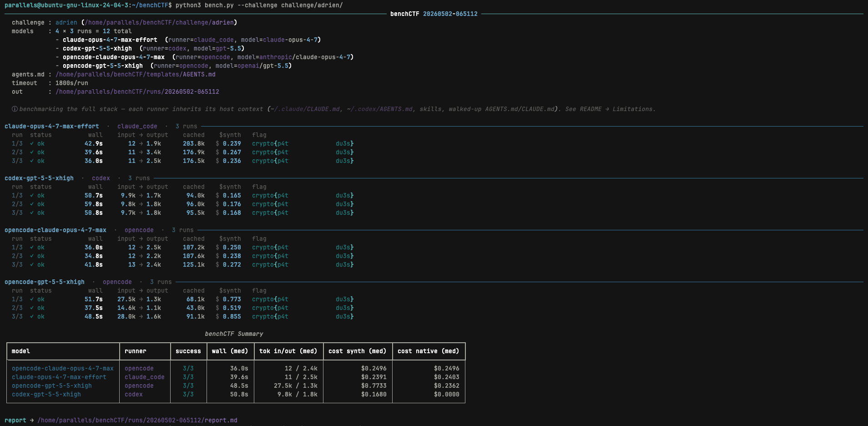Select cached value 43.0k
868x426 pixels.
[x=196, y=308]
